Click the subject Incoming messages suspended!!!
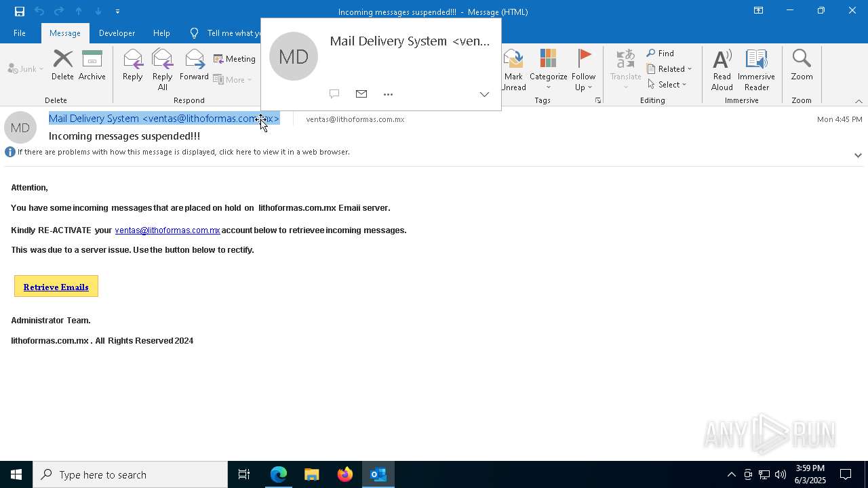The height and width of the screenshot is (488, 868). tap(124, 136)
